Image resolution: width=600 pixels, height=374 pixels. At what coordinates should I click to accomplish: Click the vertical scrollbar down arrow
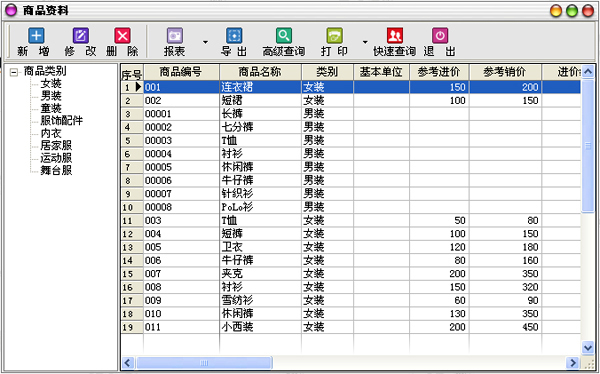[588, 348]
